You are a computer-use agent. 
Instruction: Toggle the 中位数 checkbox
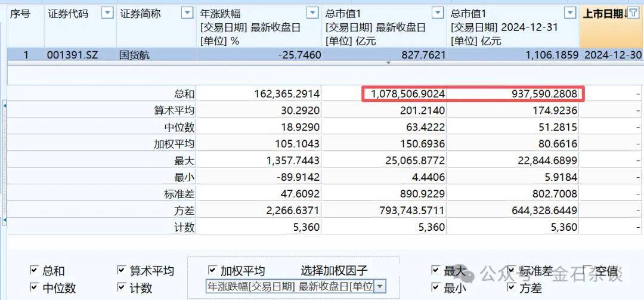pos(34,288)
